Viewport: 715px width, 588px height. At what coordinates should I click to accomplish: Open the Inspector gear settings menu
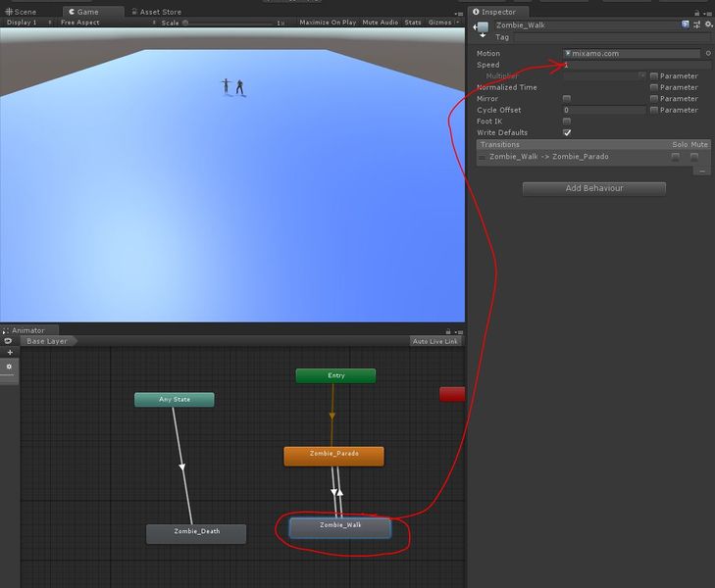[x=708, y=24]
